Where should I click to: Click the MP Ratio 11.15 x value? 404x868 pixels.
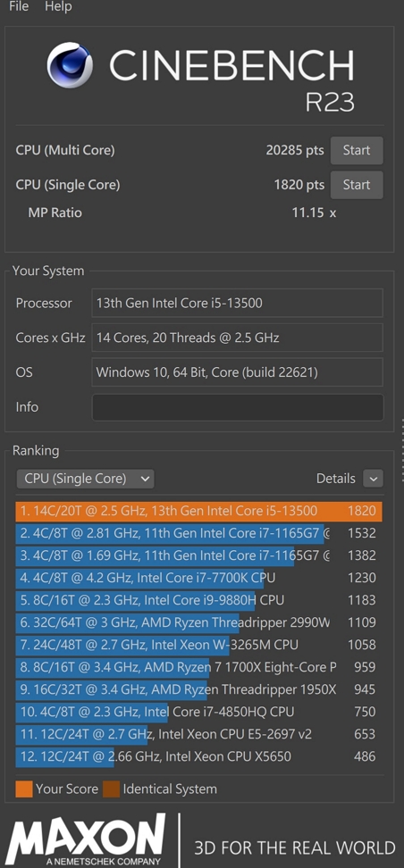tap(314, 213)
